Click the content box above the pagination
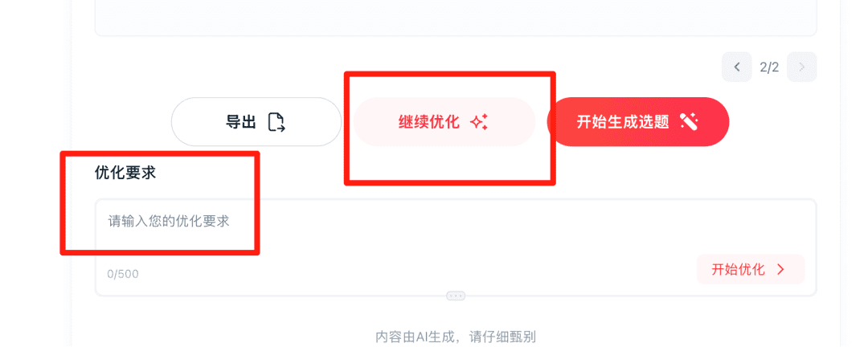This screenshot has width=868, height=347. [x=457, y=18]
